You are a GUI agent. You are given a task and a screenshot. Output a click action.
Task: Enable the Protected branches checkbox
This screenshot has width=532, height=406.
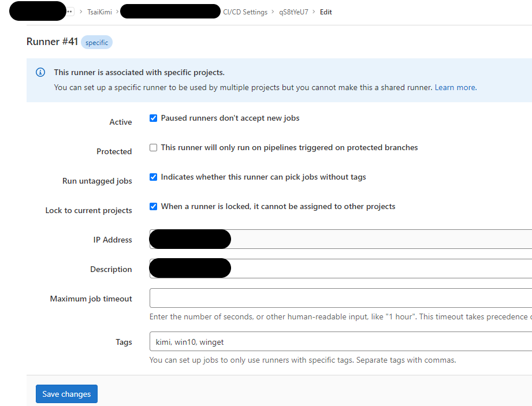pyautogui.click(x=153, y=147)
